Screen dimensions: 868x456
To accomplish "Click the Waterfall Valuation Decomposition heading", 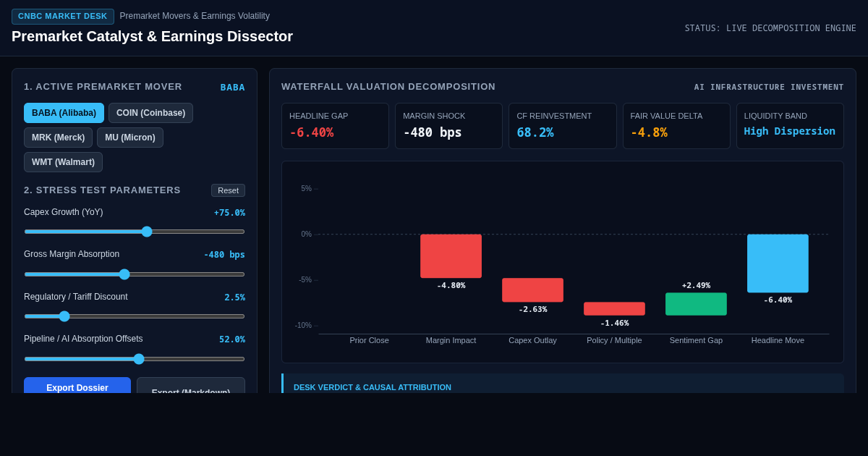I will 388,87.
